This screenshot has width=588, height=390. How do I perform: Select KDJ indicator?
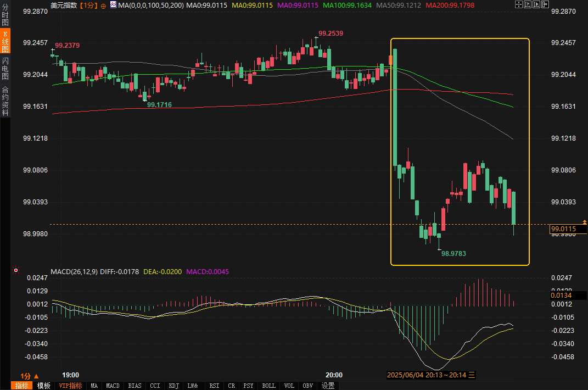pyautogui.click(x=173, y=386)
